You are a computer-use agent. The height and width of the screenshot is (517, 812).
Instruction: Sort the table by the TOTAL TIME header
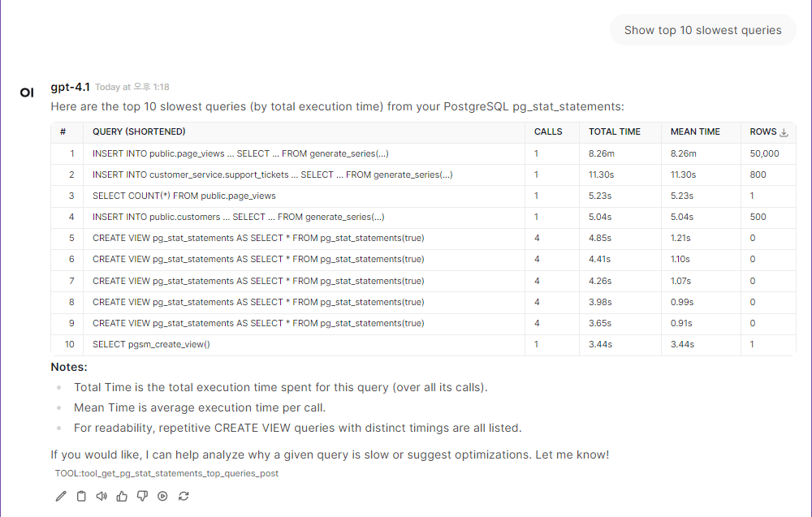click(615, 131)
